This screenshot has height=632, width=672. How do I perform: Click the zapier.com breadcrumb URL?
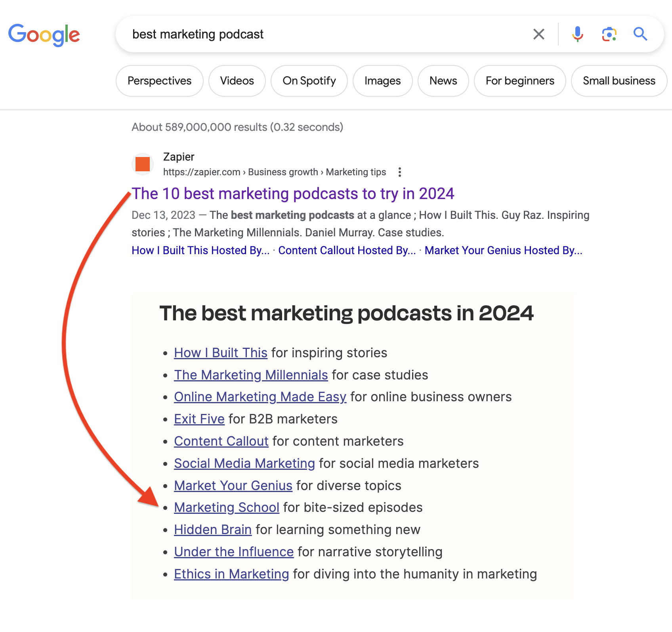[x=275, y=172]
